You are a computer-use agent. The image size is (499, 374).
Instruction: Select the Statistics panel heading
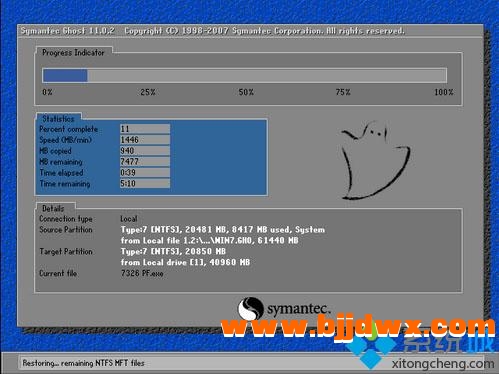58,118
